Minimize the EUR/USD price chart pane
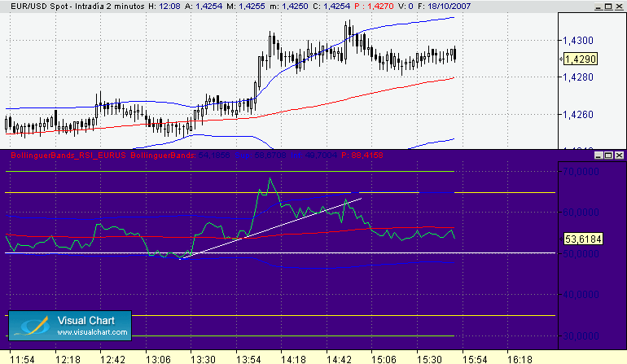This screenshot has width=627, height=364. point(598,7)
